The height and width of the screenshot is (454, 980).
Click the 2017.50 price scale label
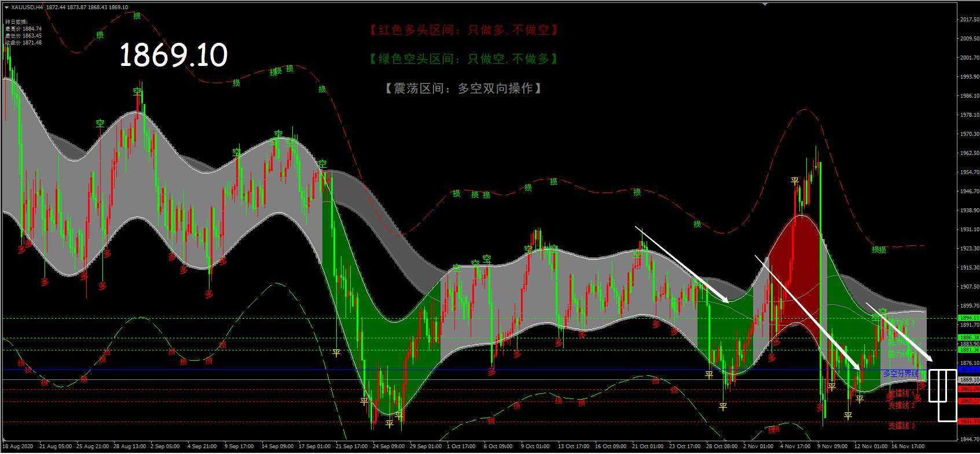pyautogui.click(x=969, y=20)
